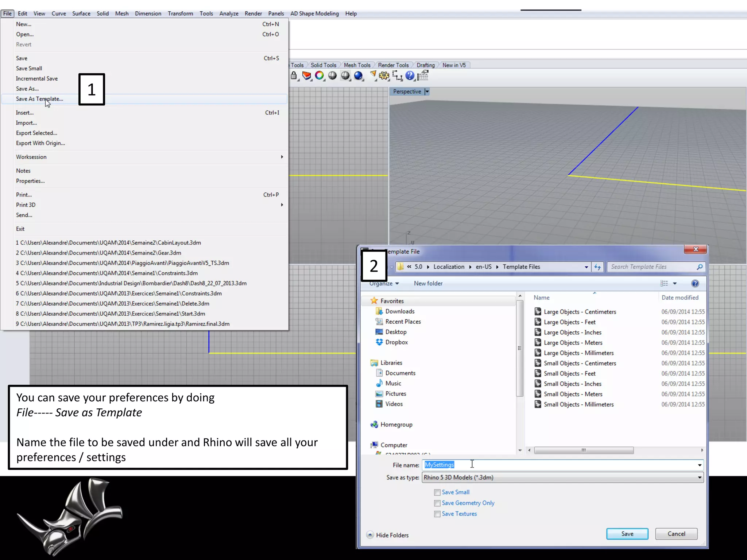
Task: Click the grey shaded viewport sphere icon
Action: (332, 76)
